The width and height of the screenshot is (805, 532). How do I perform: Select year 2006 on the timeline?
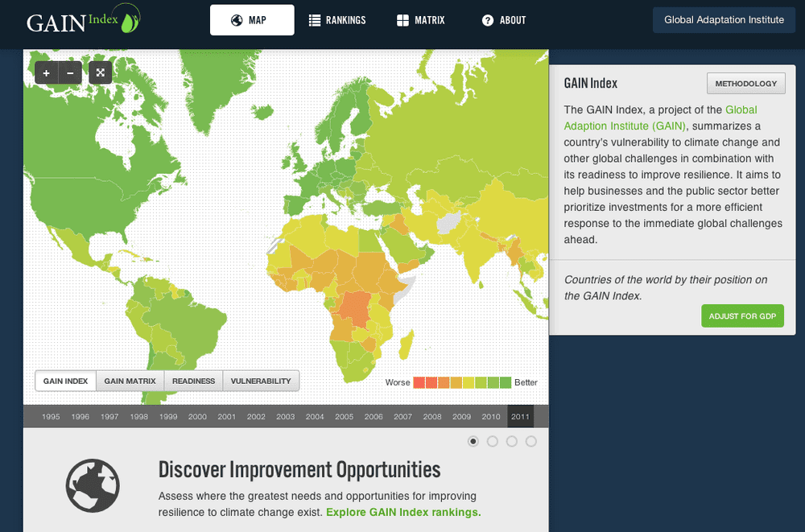click(x=374, y=416)
